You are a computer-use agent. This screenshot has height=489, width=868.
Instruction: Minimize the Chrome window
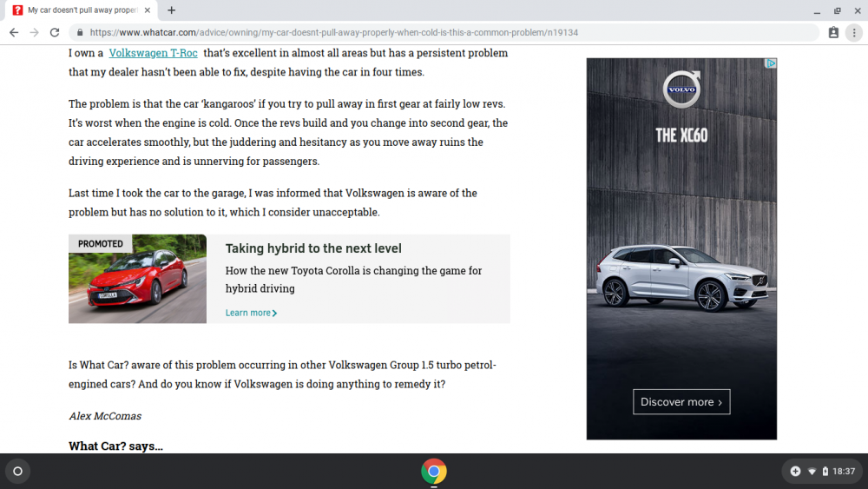817,10
